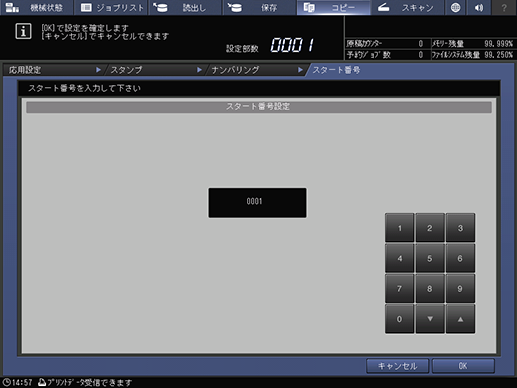This screenshot has width=517, height=388.
Task: Go back to スタンプ breadcrumb
Action: pos(155,70)
